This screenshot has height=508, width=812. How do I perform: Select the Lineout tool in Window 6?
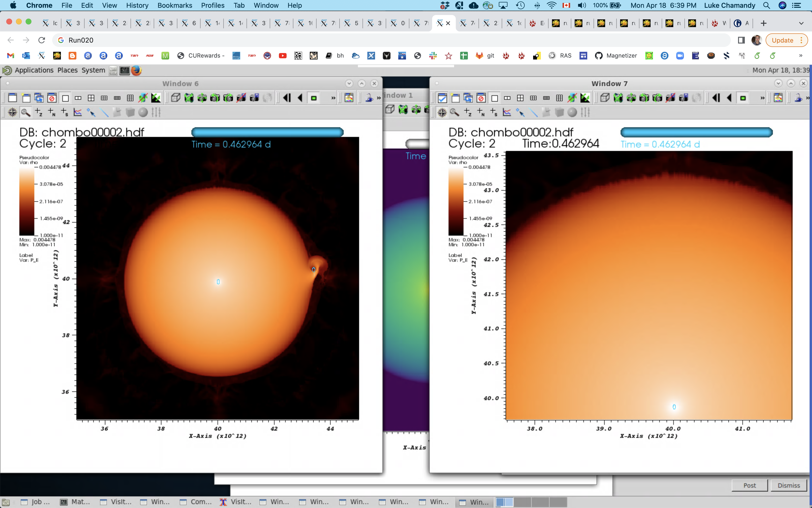(78, 112)
